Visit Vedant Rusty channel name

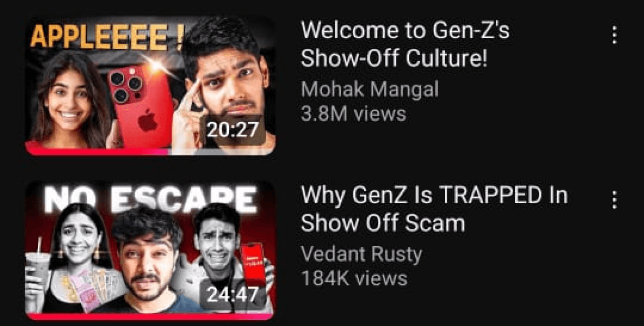coord(361,254)
